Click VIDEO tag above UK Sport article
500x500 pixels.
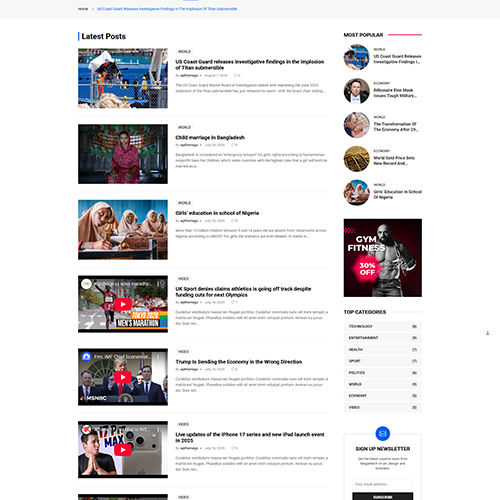tap(183, 279)
